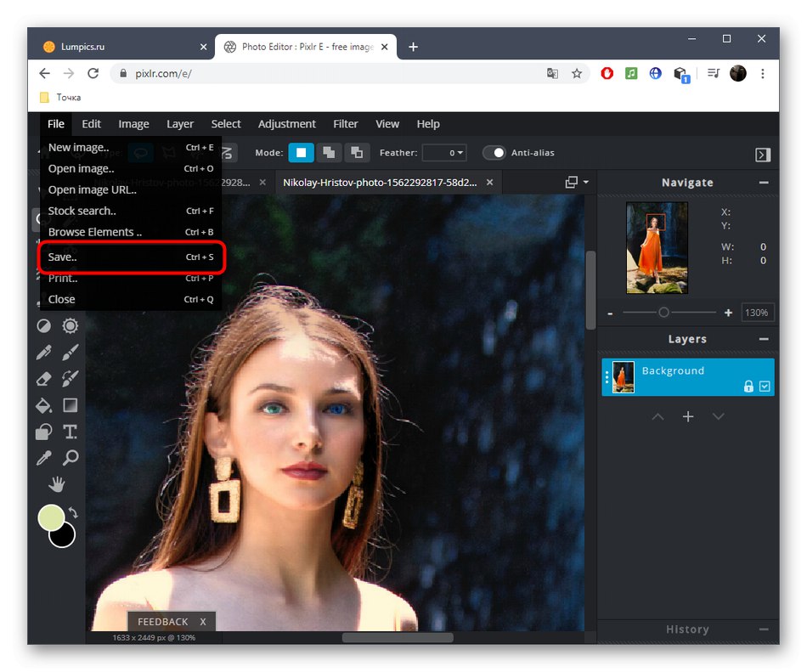
Task: Open the background black color swatch
Action: [x=64, y=537]
